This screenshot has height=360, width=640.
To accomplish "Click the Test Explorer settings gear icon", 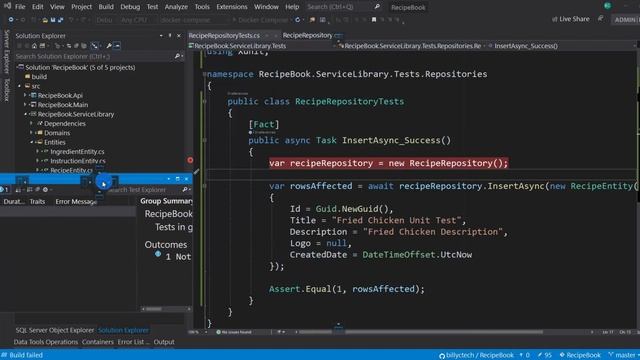I will 45,189.
